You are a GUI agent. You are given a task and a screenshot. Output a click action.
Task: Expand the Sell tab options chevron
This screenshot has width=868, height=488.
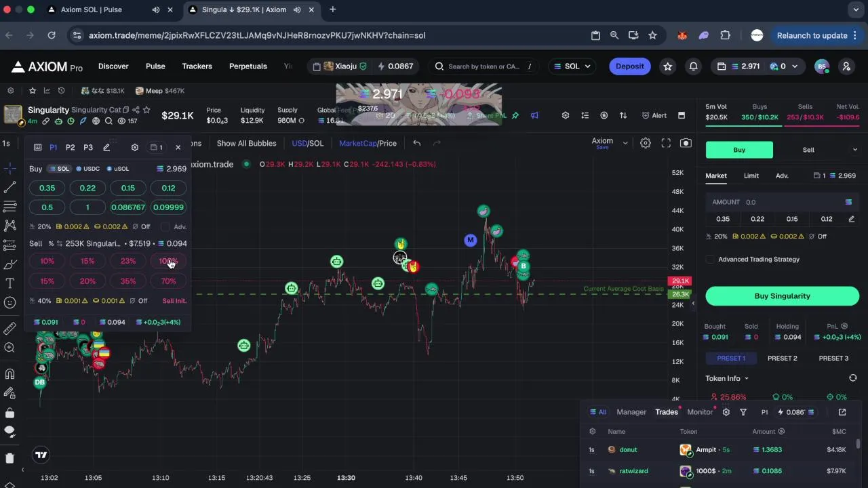point(854,150)
